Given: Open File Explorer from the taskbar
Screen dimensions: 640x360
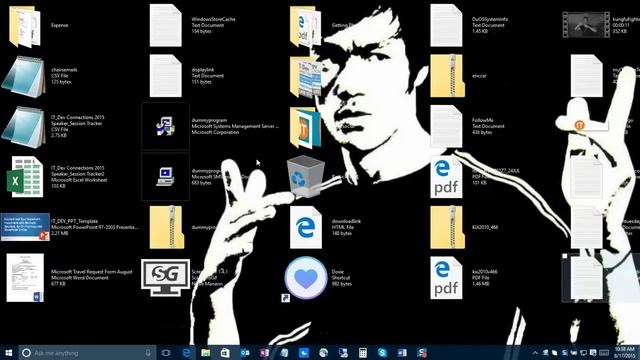Looking at the screenshot, I should pos(206,353).
